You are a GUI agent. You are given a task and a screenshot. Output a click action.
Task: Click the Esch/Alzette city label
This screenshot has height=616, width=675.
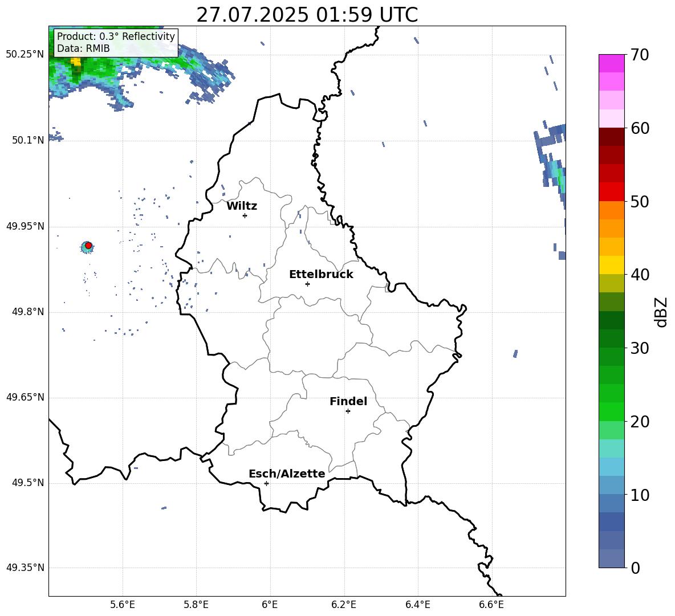(287, 474)
